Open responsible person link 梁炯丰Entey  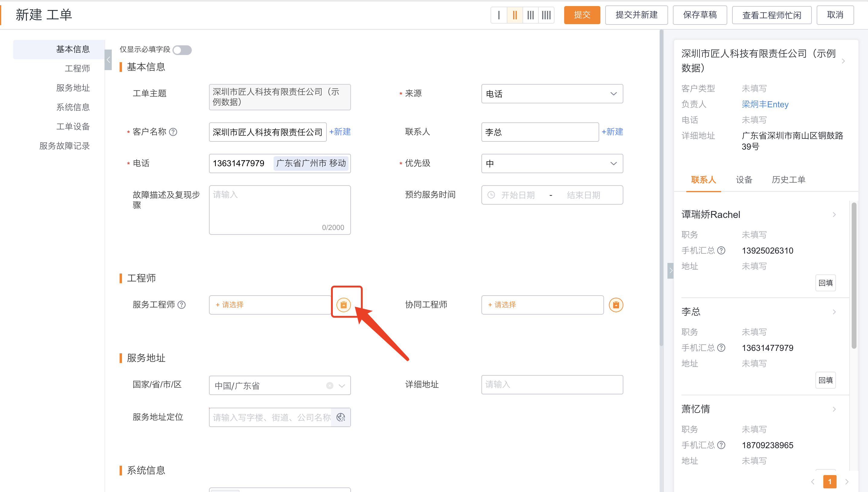coord(765,104)
